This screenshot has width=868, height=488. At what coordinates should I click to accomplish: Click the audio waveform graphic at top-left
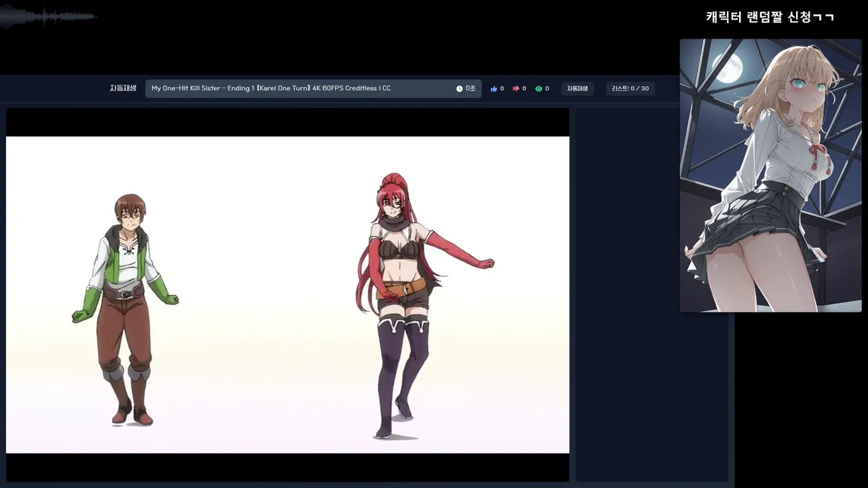pos(47,17)
